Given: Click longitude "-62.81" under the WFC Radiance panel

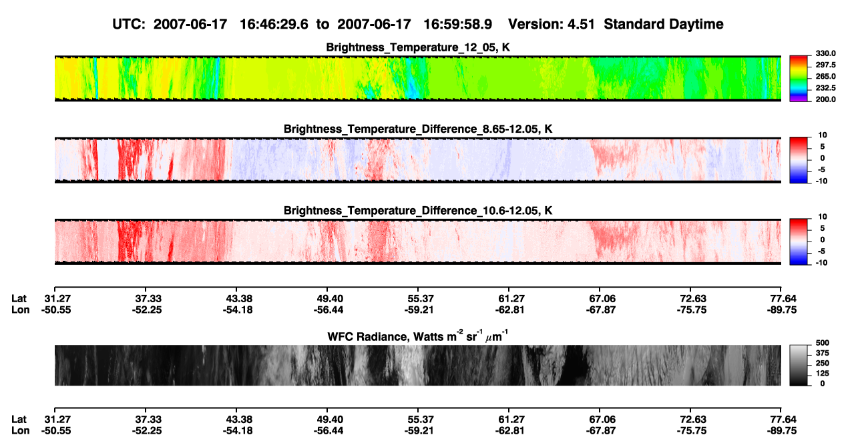Looking at the screenshot, I should [x=511, y=430].
